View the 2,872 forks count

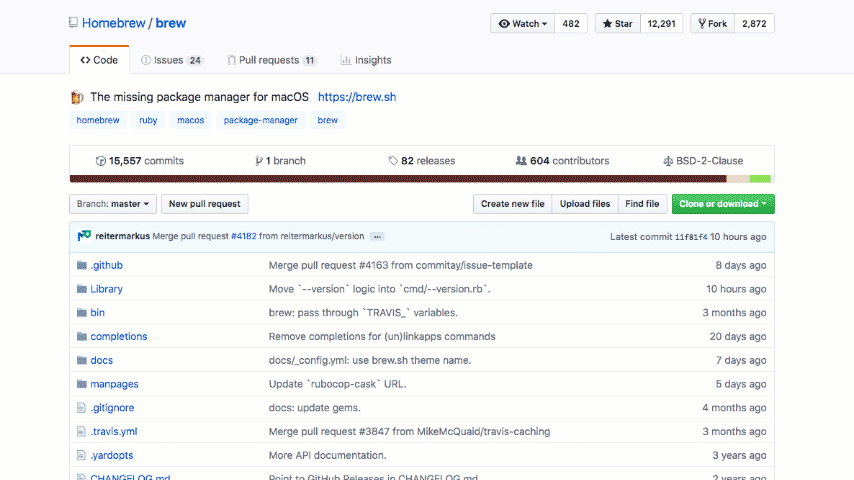pos(754,23)
